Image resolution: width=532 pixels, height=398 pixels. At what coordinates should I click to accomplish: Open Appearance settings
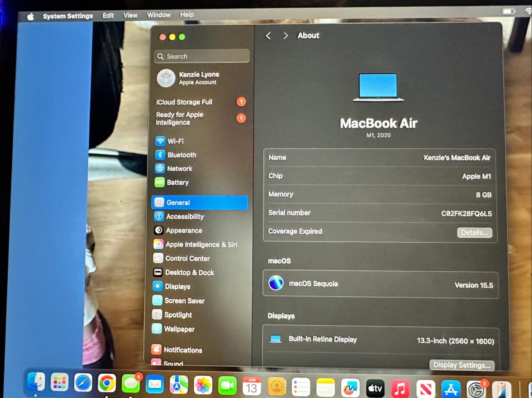178,230
